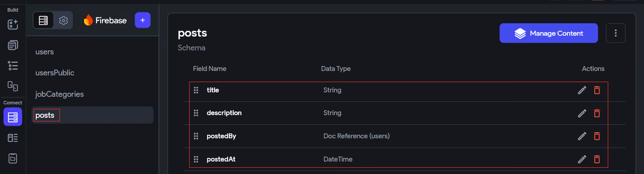The image size is (644, 174).
Task: Open the media assets folder icon
Action: click(x=13, y=158)
